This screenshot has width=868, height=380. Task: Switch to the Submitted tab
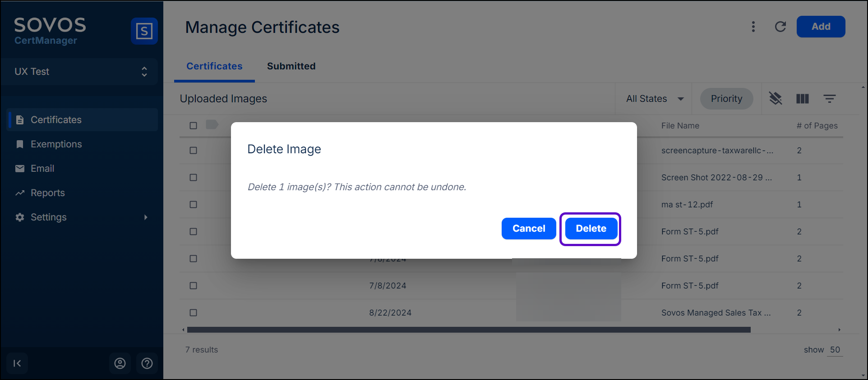pyautogui.click(x=291, y=66)
